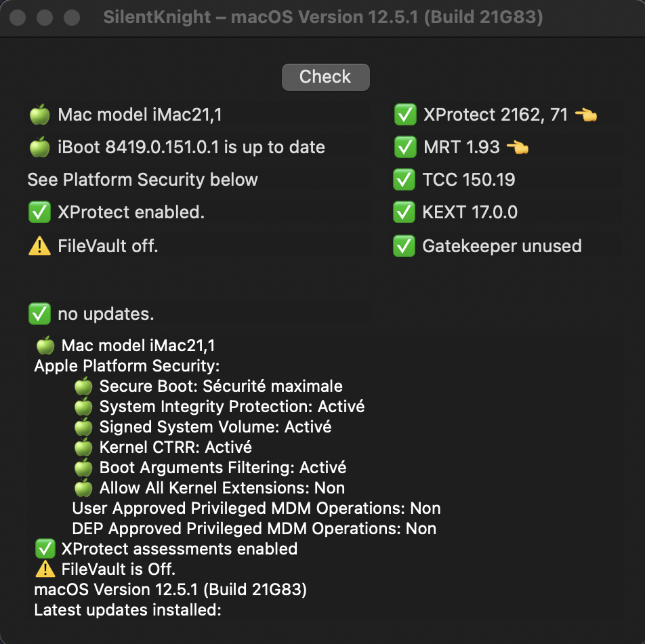
Task: Click 'Allow All Kernel Extensions: Non' line
Action: [222, 487]
